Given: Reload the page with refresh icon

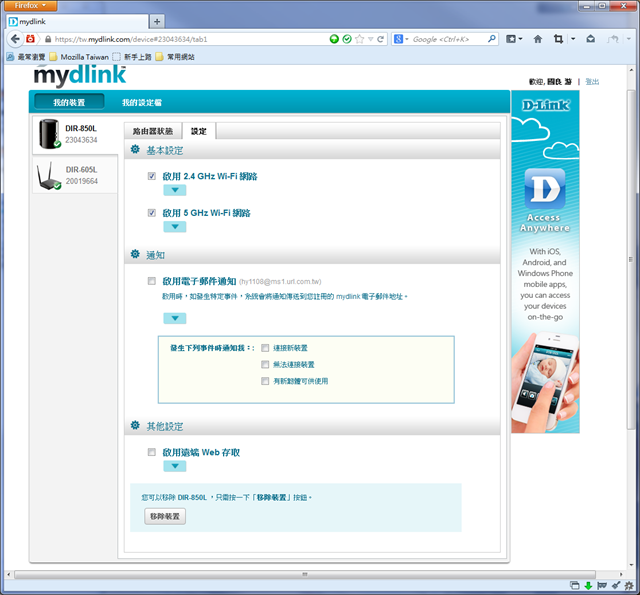Looking at the screenshot, I should tap(380, 39).
